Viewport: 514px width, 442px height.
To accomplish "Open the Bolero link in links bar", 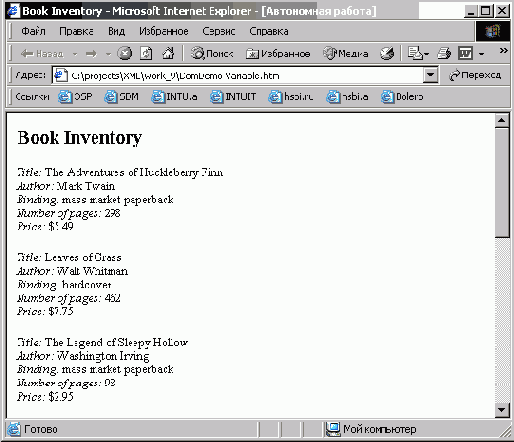I will (x=402, y=97).
